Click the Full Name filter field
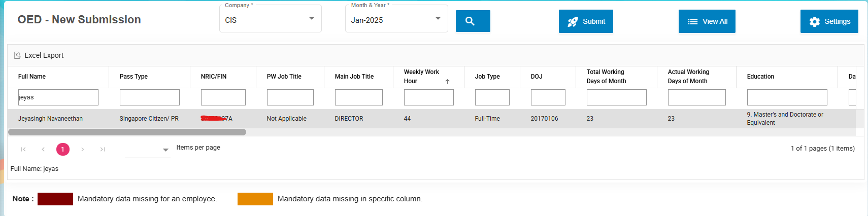 [58, 97]
